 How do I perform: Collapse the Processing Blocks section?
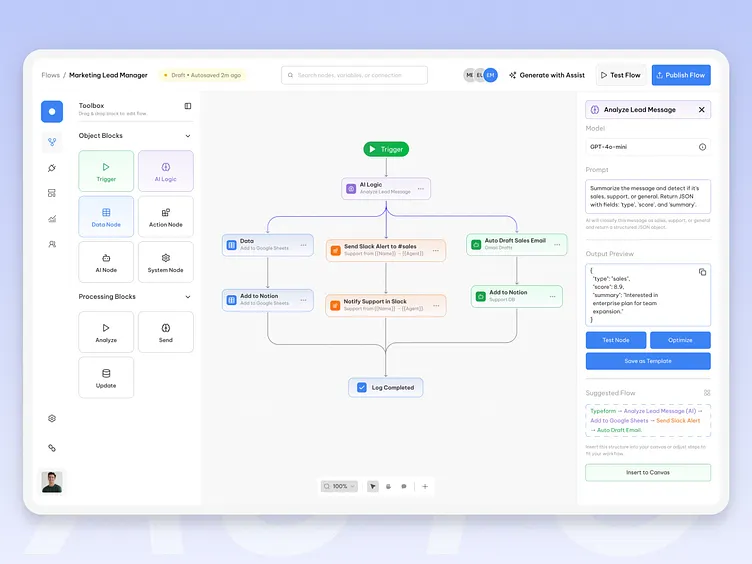[188, 297]
